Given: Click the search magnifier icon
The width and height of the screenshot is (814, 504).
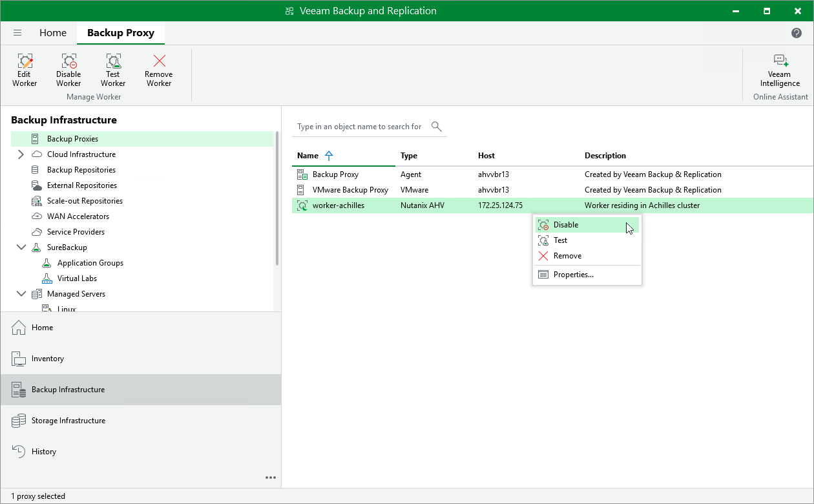Looking at the screenshot, I should coord(437,126).
